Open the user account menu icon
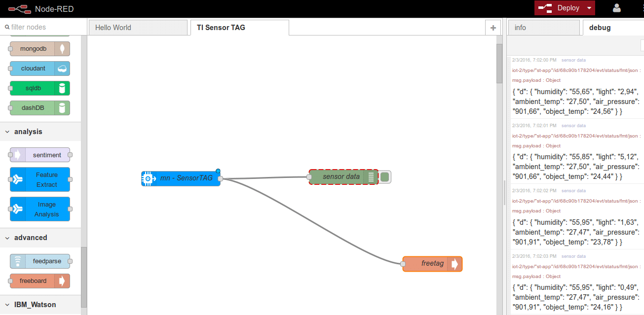This screenshot has height=315, width=644. pos(617,8)
